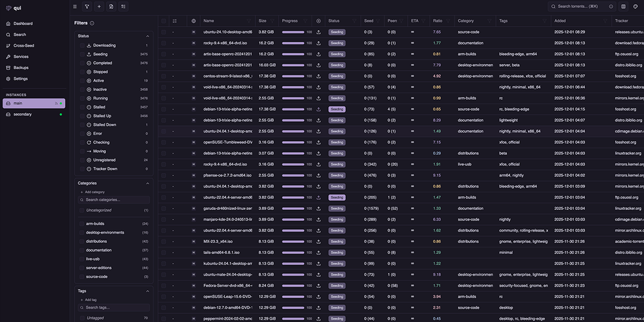644x322 pixels.
Task: Open Cross-Seed in the sidebar
Action: [x=24, y=46]
